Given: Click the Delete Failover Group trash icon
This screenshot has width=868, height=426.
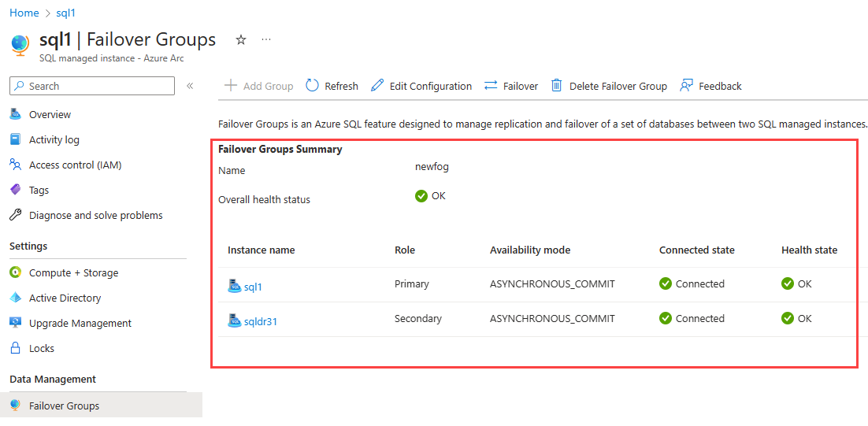Looking at the screenshot, I should [556, 86].
